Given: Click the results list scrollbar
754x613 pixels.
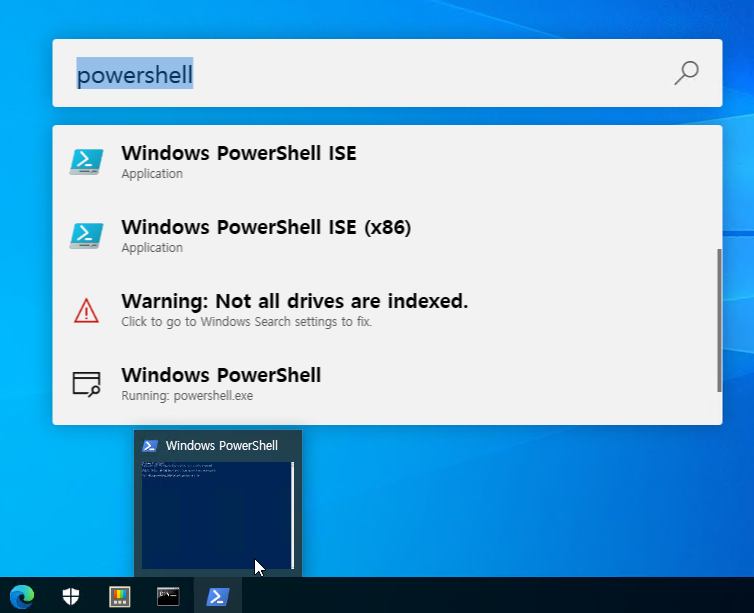Looking at the screenshot, I should click(719, 320).
